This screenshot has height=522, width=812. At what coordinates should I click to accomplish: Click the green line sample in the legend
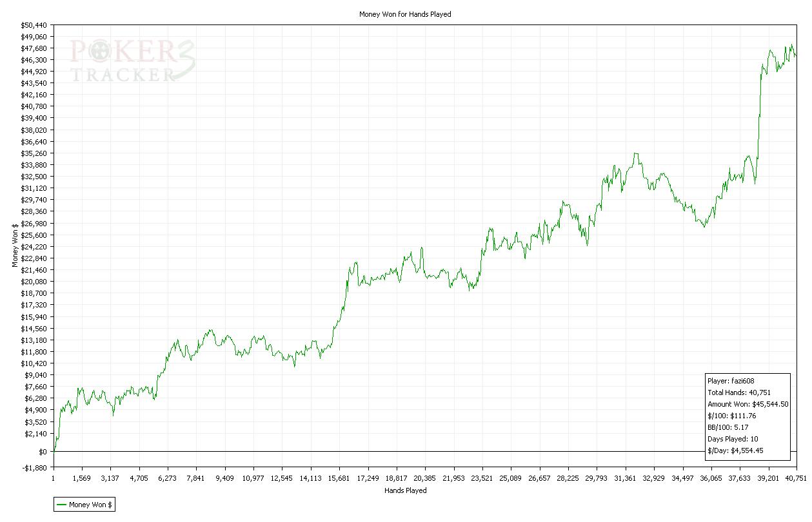pyautogui.click(x=61, y=505)
